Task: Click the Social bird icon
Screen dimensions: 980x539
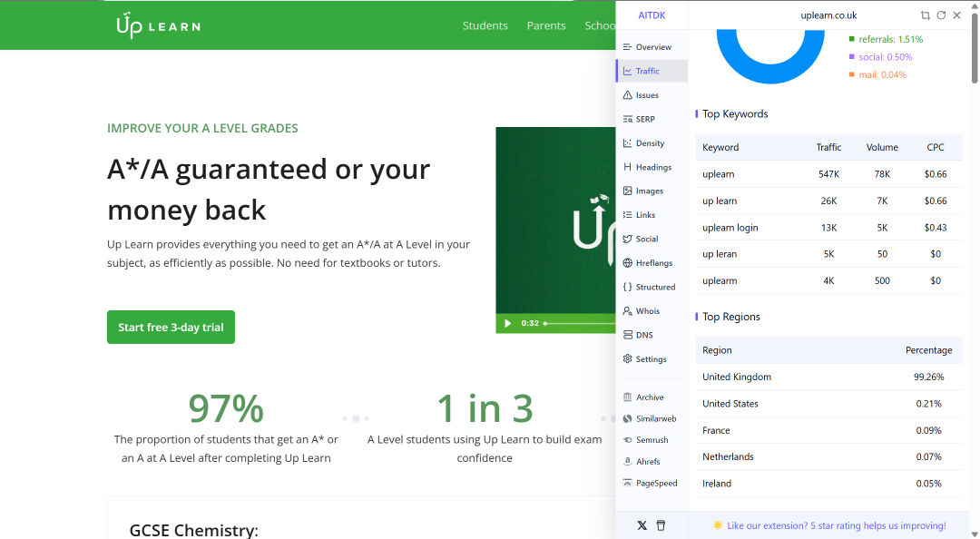Action: pos(628,239)
